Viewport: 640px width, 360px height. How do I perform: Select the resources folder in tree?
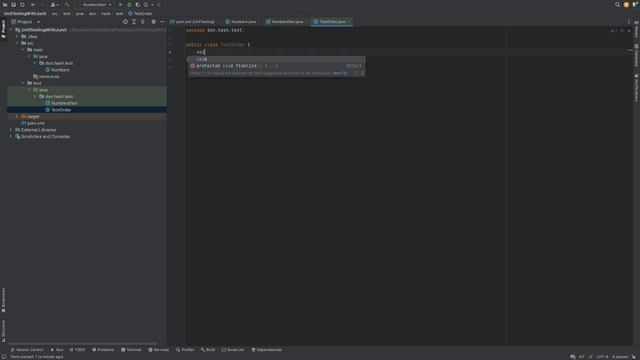pyautogui.click(x=46, y=76)
